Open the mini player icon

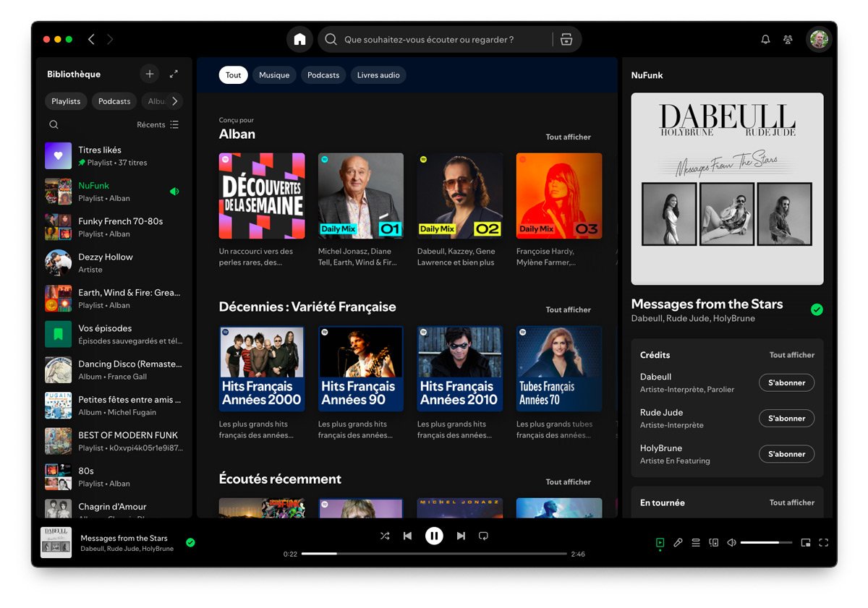[x=806, y=543]
